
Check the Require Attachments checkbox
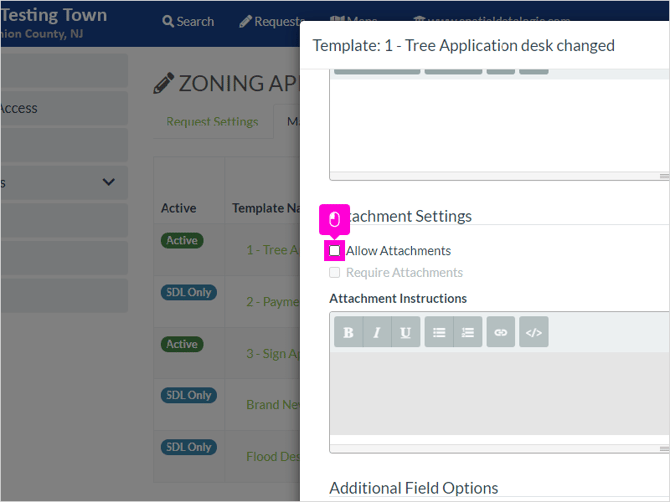pyautogui.click(x=335, y=273)
